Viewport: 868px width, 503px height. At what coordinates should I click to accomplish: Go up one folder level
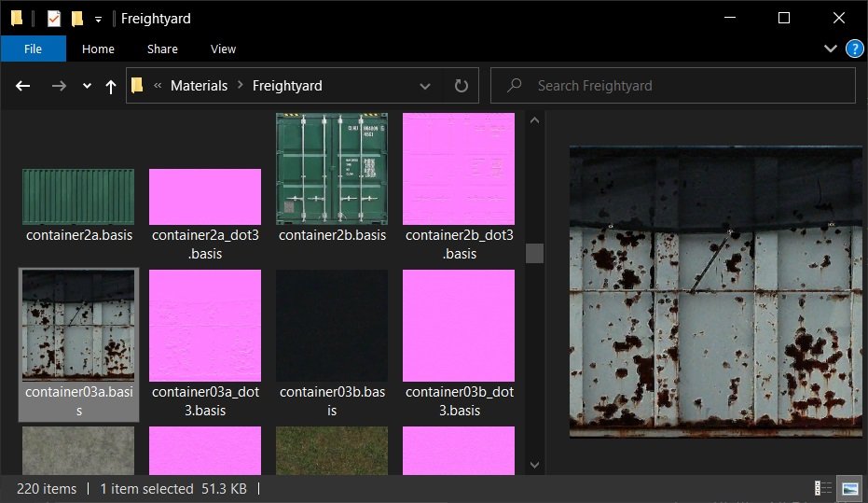pos(111,86)
